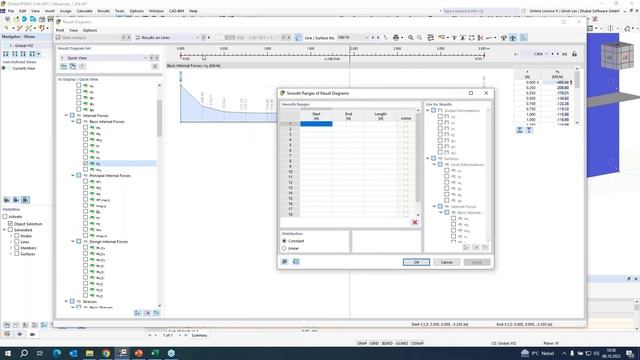Open the Quick View dropdown

tap(145, 58)
